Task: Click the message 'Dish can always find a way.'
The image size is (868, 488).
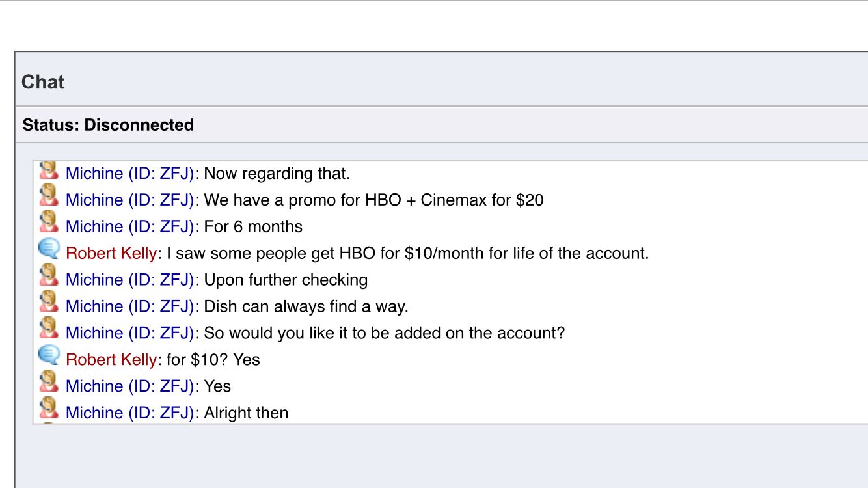Action: (306, 306)
